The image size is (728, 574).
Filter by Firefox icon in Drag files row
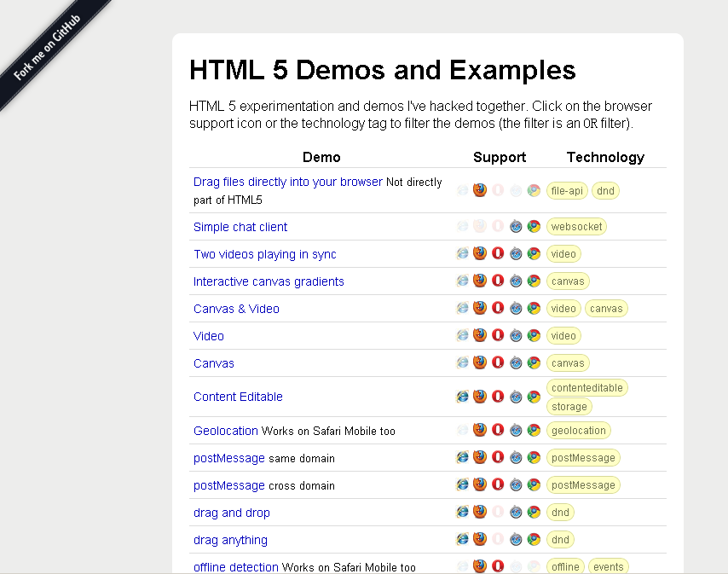point(480,190)
